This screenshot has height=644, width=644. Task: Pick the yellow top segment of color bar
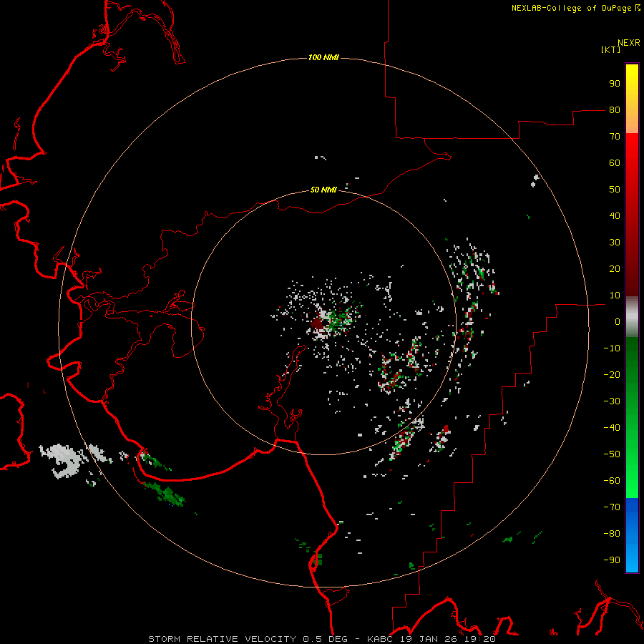(x=632, y=99)
